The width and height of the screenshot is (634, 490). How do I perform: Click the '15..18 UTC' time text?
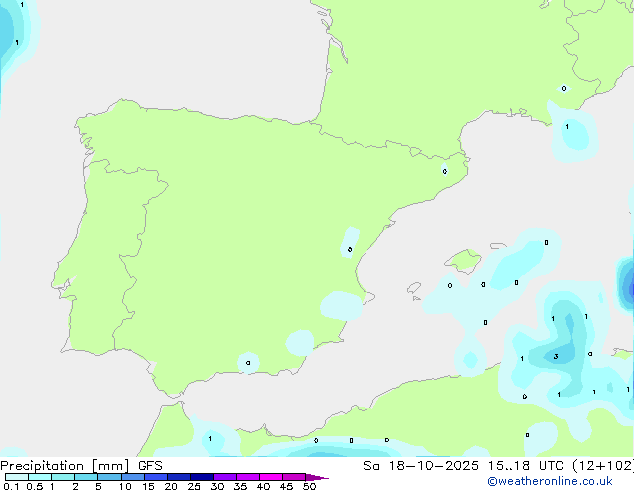point(526,466)
